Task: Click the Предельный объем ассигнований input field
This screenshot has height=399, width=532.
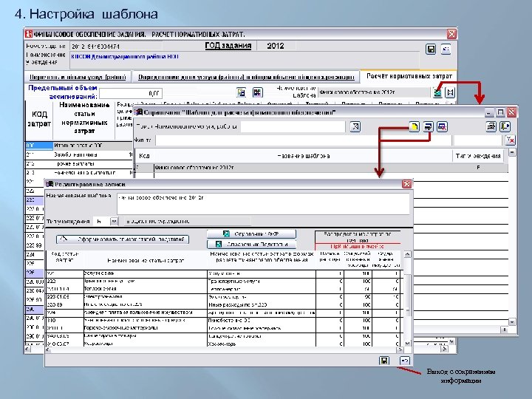Action: [x=131, y=93]
